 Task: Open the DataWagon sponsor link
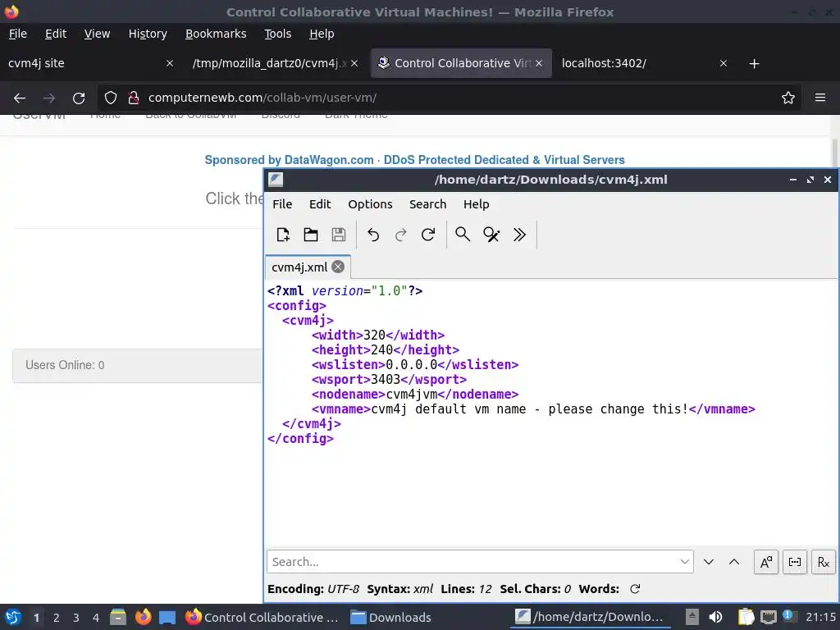414,160
